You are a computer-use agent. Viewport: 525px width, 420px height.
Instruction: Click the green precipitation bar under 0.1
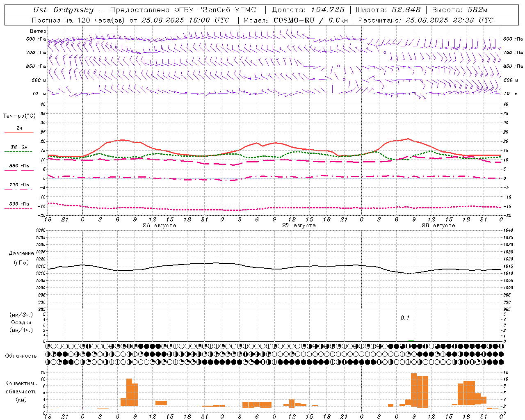click(x=411, y=340)
